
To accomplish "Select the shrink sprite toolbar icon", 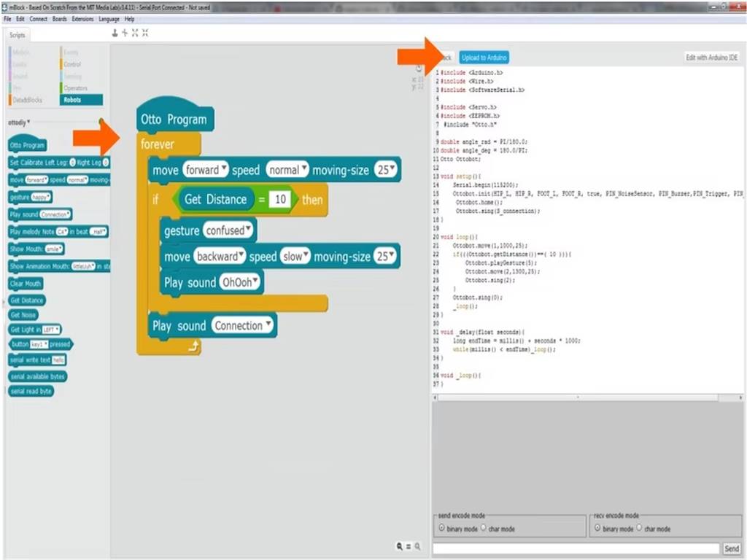I will tap(145, 33).
